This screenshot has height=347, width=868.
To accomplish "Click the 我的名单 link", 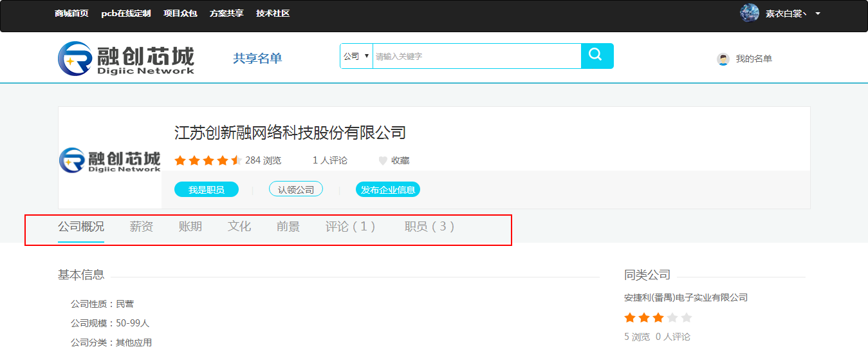I will point(754,59).
